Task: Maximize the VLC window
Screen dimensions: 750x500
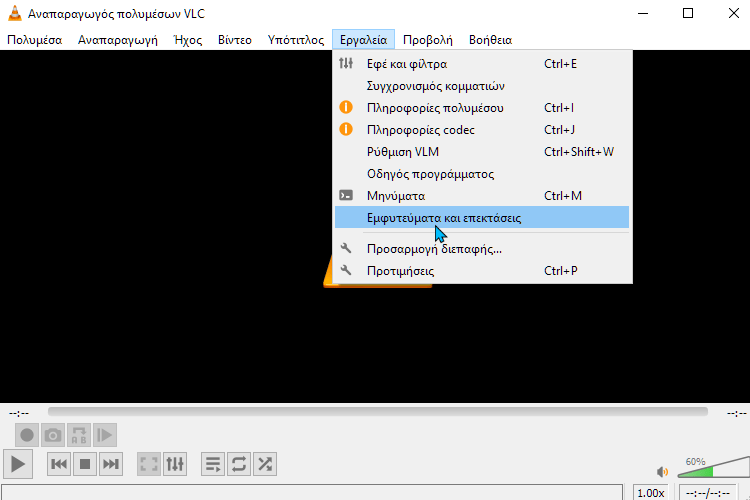Action: [x=688, y=13]
